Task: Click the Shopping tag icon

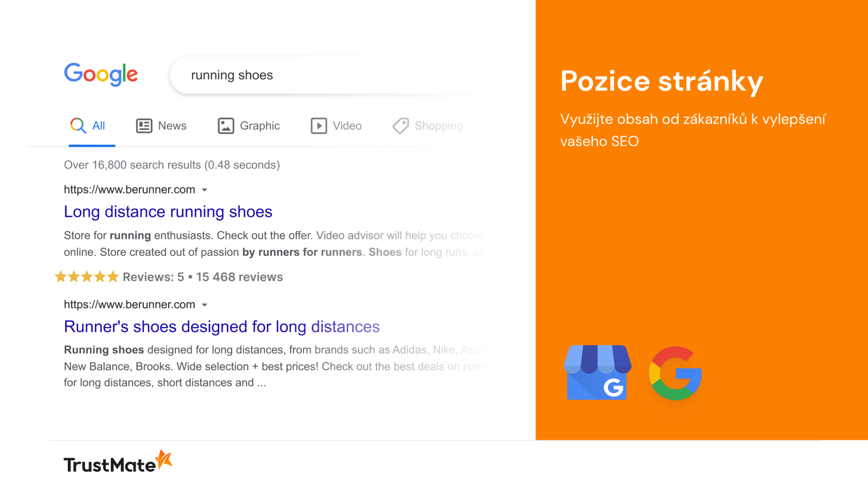Action: (401, 126)
